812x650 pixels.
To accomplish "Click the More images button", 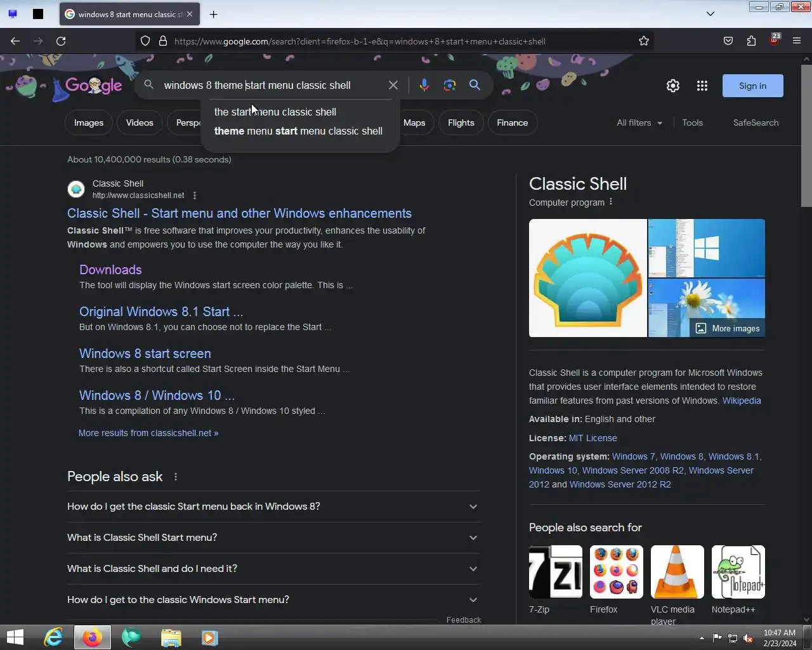I will tap(728, 328).
